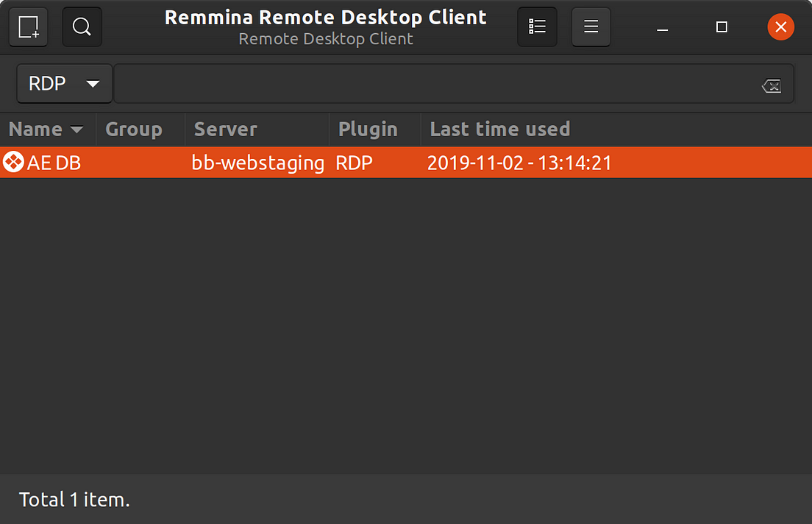This screenshot has height=524, width=812.
Task: Create a new connection profile
Action: click(29, 27)
